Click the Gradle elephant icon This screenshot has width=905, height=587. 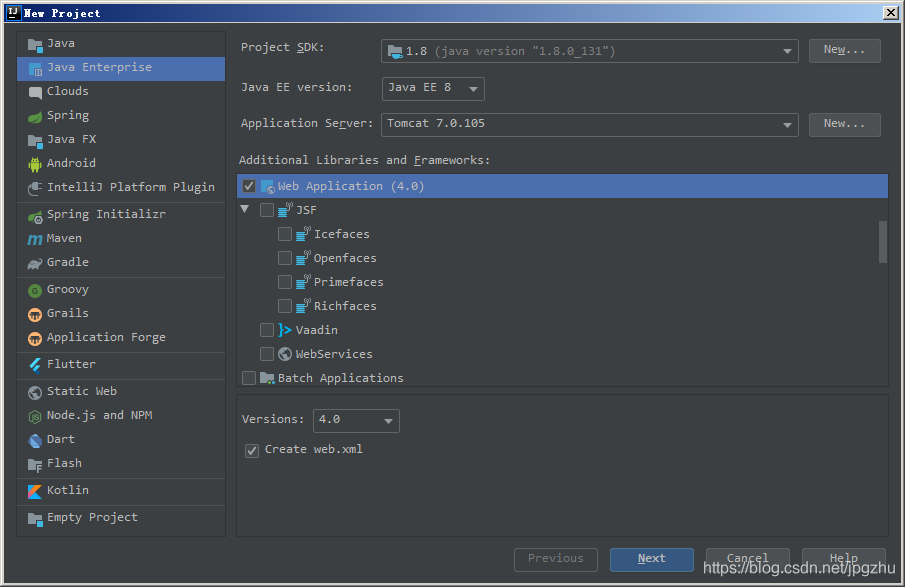(35, 263)
